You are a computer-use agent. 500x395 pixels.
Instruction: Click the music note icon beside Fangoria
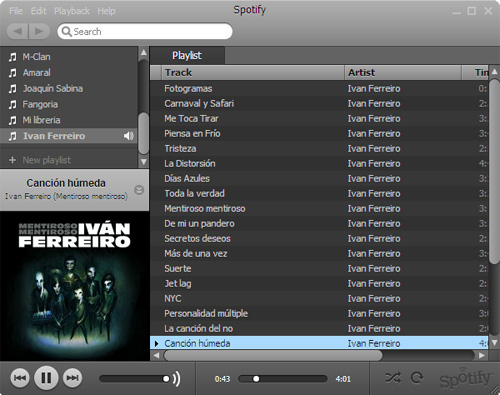[x=13, y=105]
